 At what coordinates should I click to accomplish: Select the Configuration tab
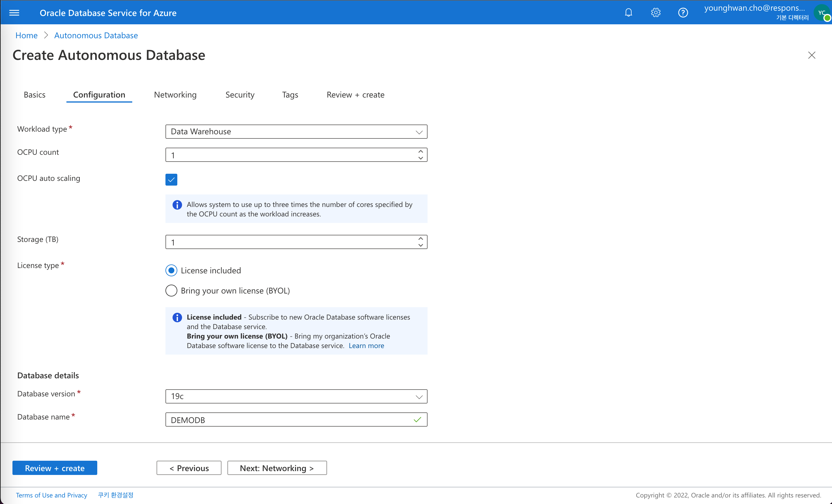coord(99,95)
